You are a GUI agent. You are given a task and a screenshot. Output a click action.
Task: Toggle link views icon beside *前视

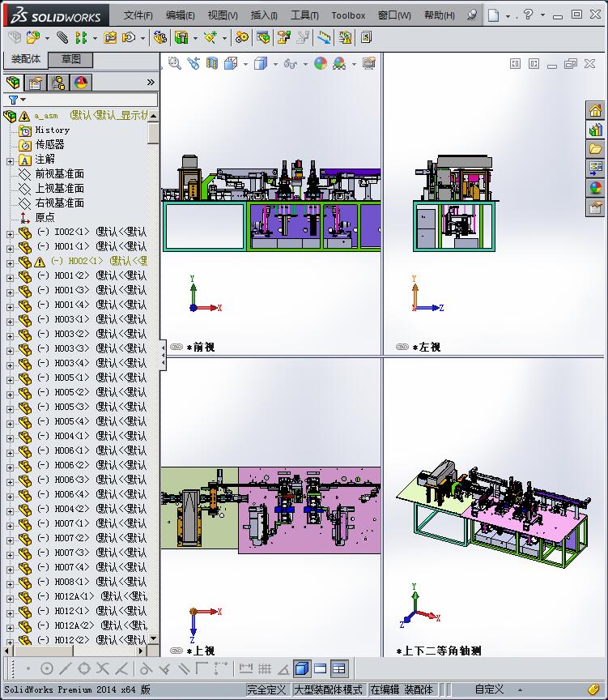[176, 347]
